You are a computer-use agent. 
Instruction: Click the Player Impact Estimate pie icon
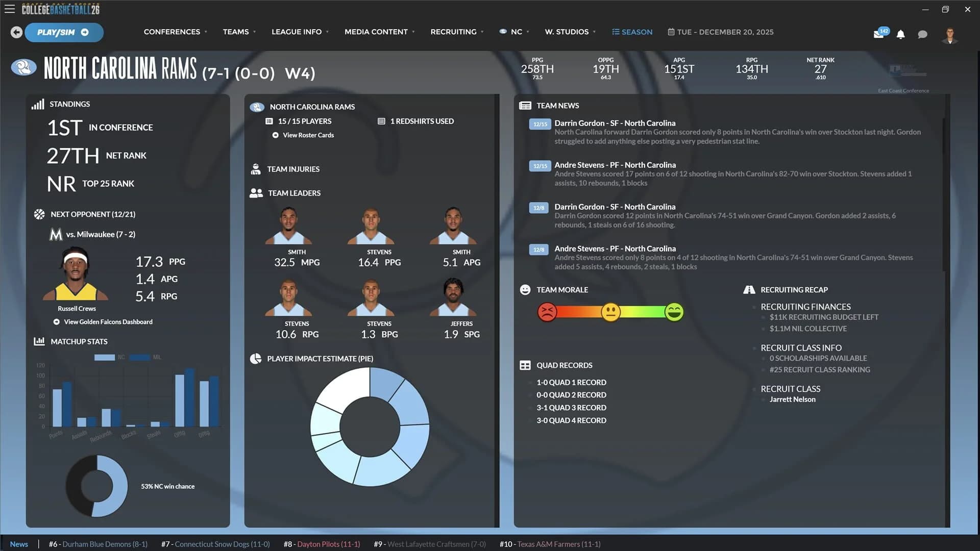tap(255, 359)
